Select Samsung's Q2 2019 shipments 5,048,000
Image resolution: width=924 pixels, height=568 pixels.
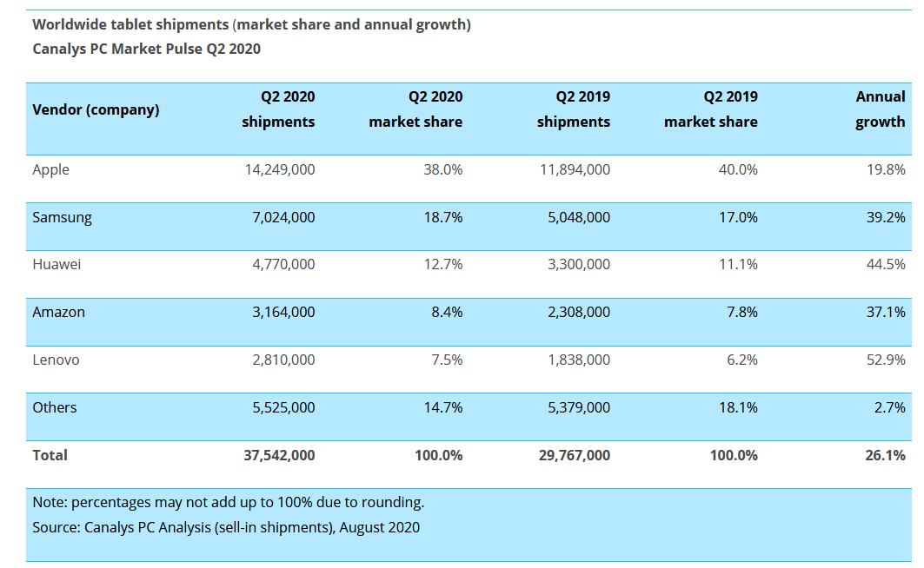(x=579, y=218)
